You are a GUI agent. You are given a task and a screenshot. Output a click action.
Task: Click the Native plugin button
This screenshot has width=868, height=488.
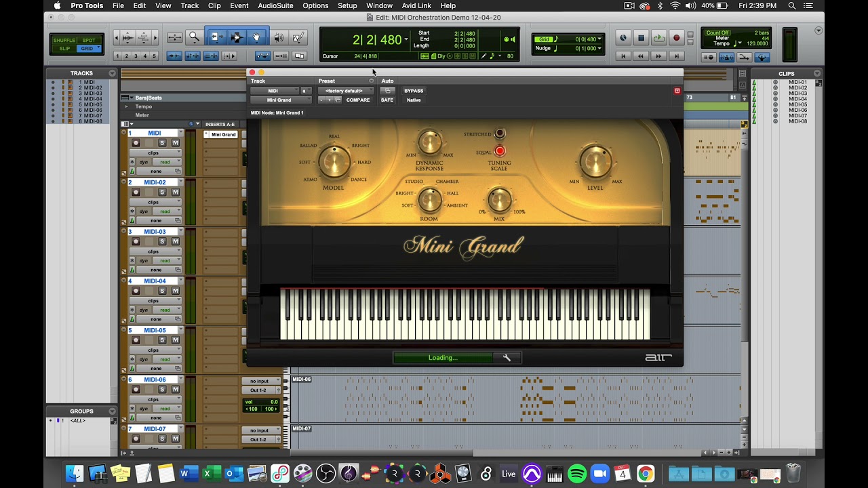point(414,100)
